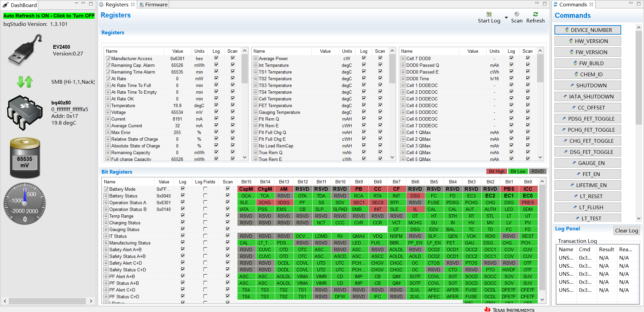This screenshot has height=312, width=644.
Task: Select the Commands tab
Action: pos(573,4)
